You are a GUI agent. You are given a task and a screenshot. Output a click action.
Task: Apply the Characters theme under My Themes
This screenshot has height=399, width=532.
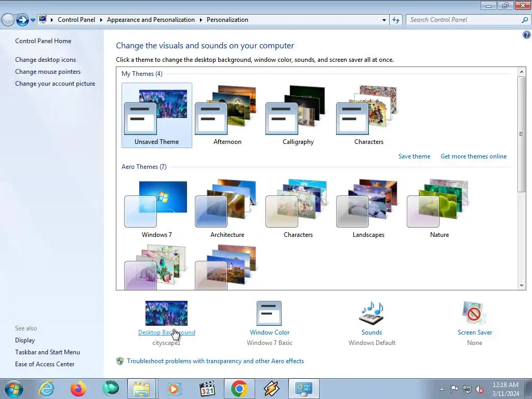pos(368,115)
